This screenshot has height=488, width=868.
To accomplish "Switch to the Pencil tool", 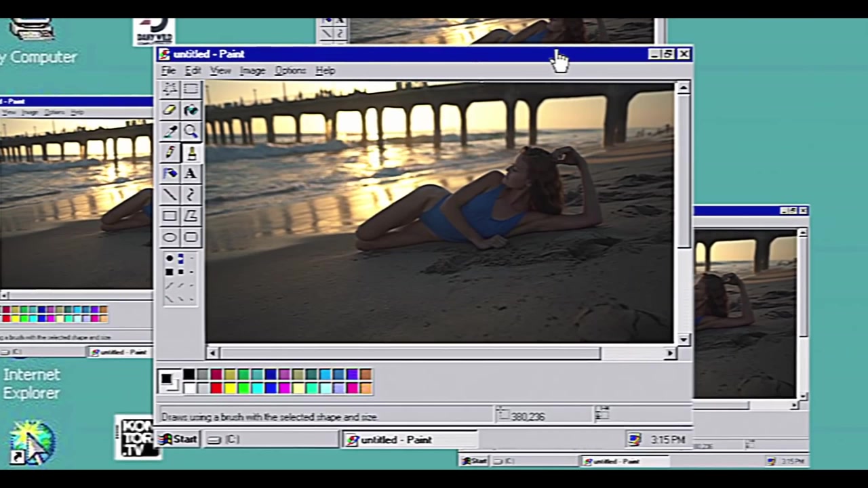I will 170,152.
